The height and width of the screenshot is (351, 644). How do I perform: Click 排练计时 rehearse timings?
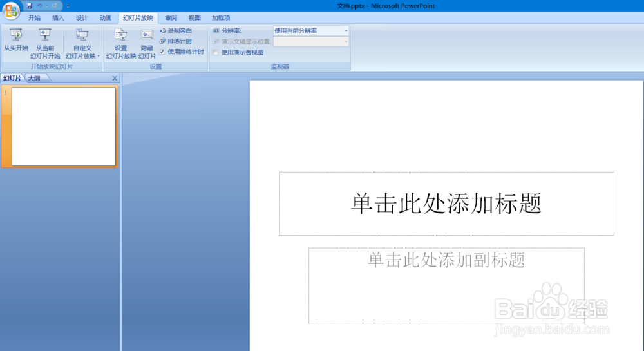point(176,41)
